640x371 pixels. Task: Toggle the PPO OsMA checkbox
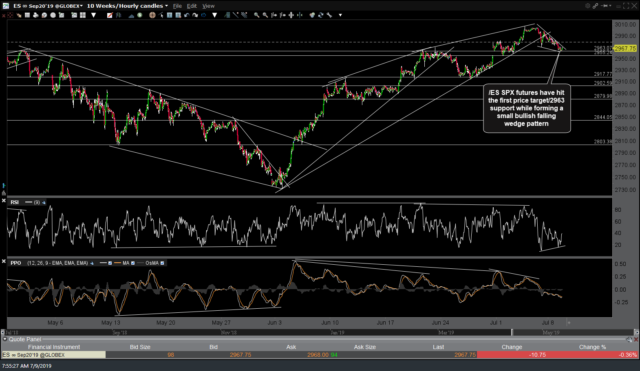coord(162,263)
